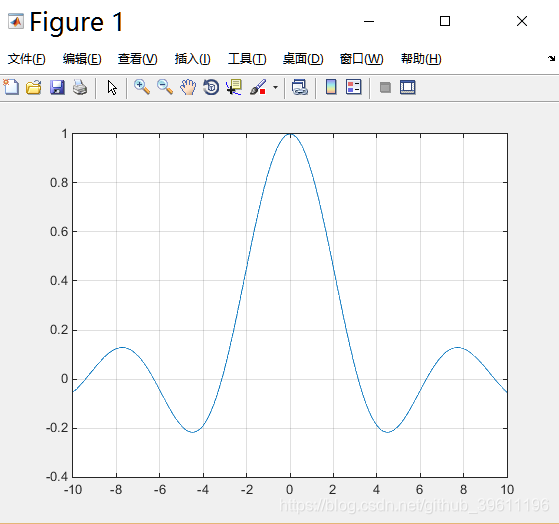Click the Link Plot icon
559x524 pixels.
tap(299, 87)
